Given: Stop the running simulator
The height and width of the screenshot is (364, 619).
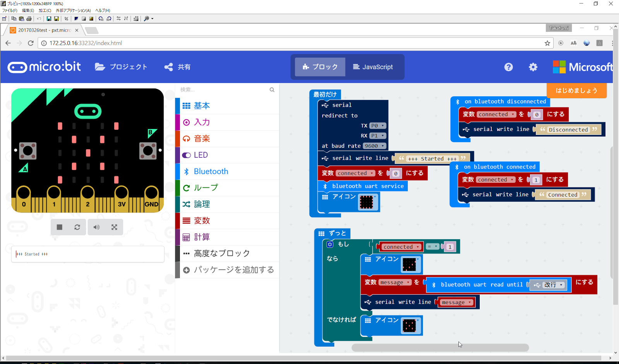Looking at the screenshot, I should click(x=59, y=227).
